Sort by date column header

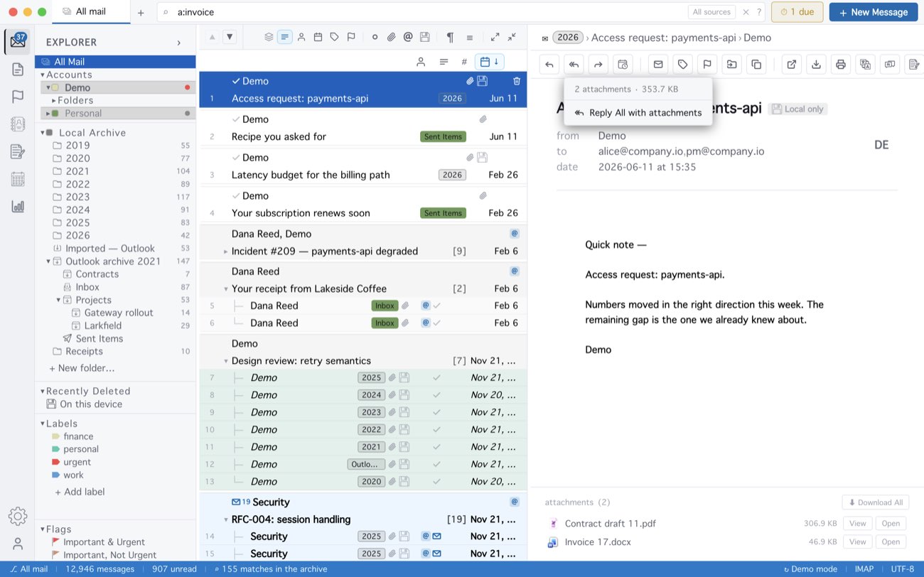(489, 62)
